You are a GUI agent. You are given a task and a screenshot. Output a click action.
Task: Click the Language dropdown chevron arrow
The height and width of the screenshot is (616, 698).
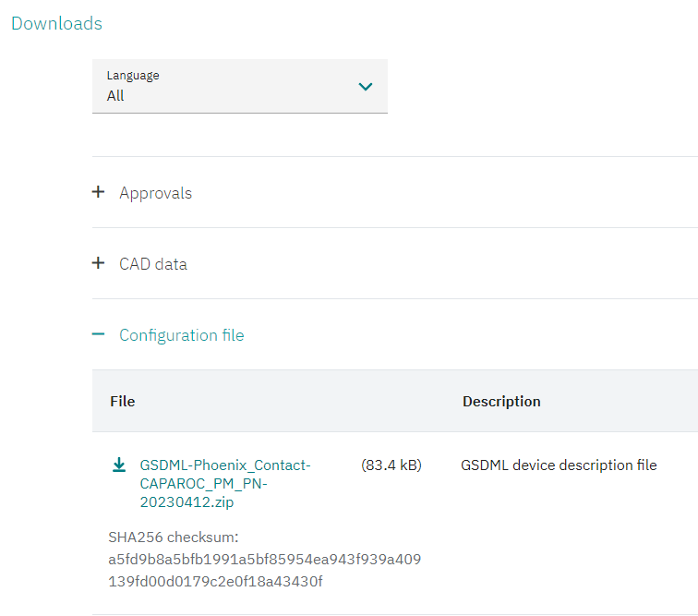[x=366, y=87]
